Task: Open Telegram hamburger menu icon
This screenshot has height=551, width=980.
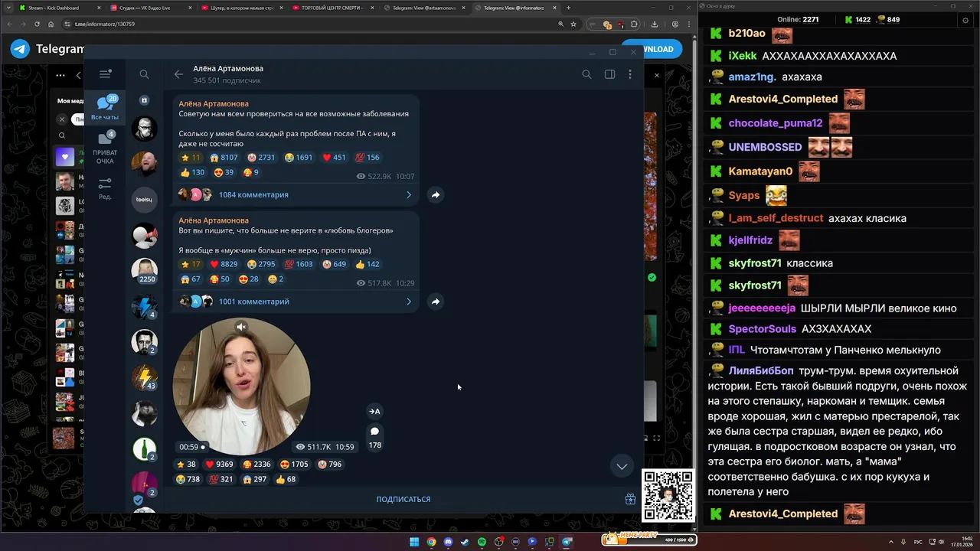Action: [x=105, y=74]
